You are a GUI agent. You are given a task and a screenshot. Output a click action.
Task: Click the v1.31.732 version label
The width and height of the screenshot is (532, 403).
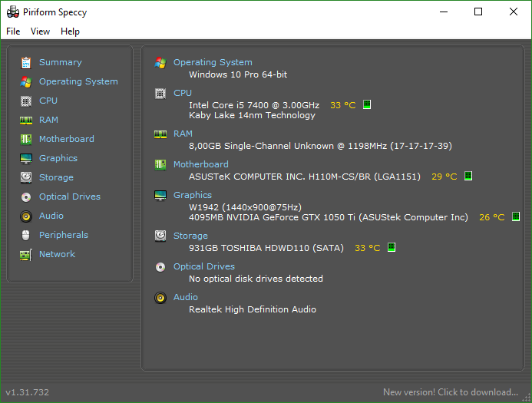28,392
